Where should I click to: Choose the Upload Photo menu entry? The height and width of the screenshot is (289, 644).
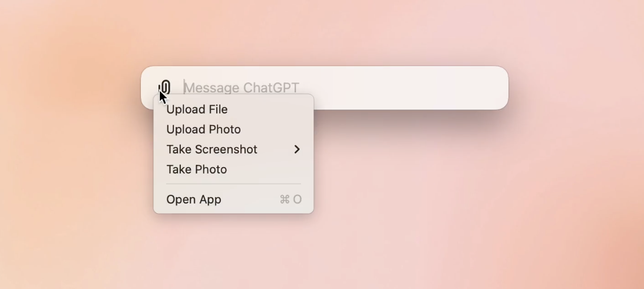coord(203,129)
